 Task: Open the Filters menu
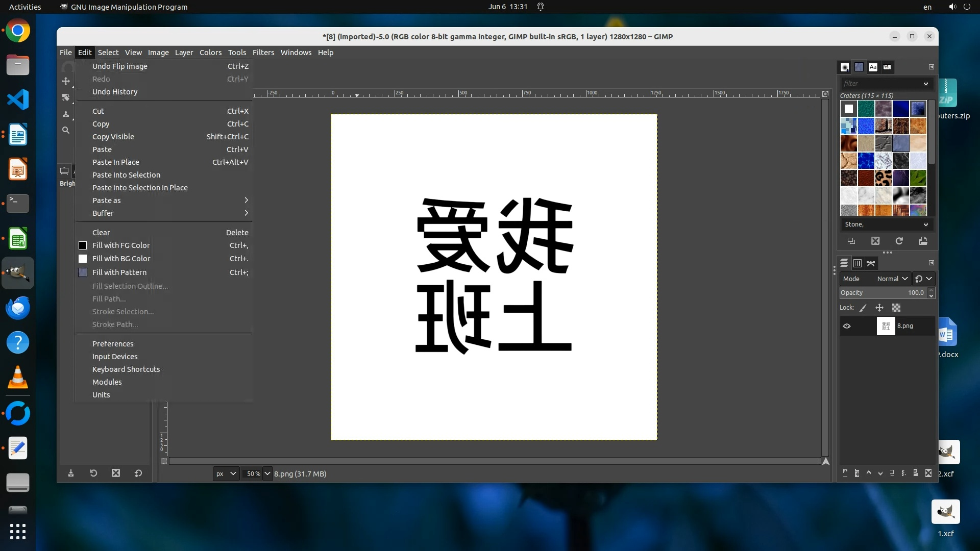pyautogui.click(x=263, y=53)
